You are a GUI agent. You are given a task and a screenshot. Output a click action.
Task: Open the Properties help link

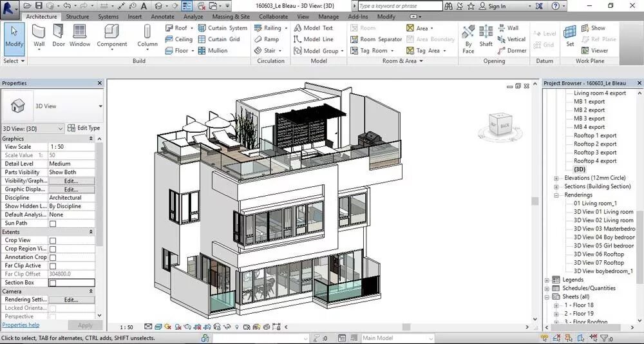[21, 325]
